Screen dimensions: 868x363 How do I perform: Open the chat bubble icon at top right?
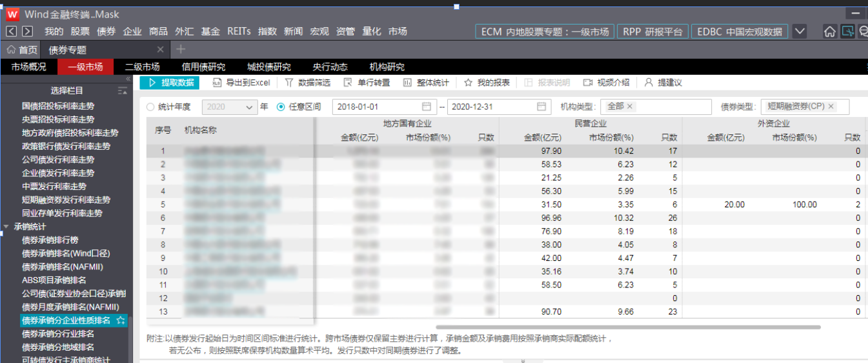coord(863,31)
